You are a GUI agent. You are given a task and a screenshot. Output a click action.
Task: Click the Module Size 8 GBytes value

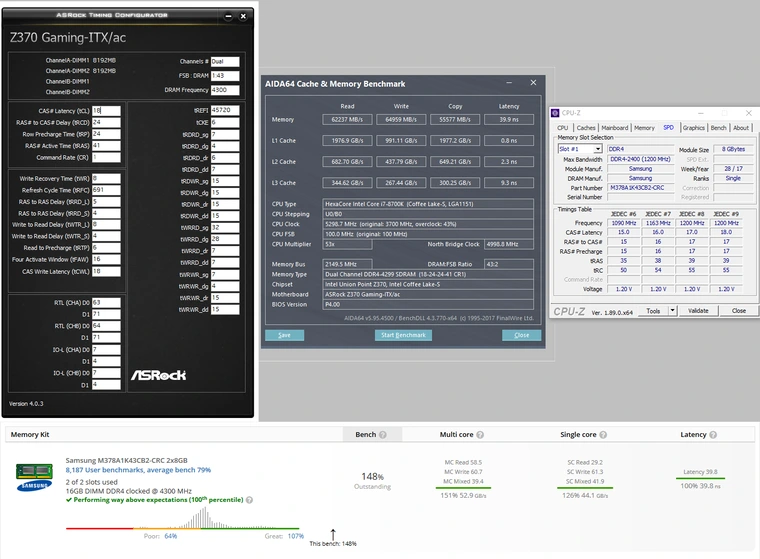tap(733, 149)
